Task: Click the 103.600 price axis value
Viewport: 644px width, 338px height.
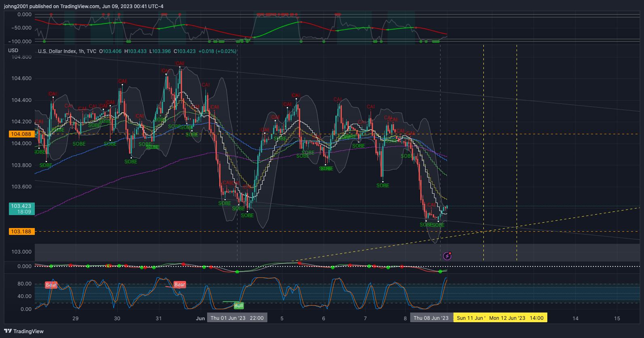Action: 21,187
